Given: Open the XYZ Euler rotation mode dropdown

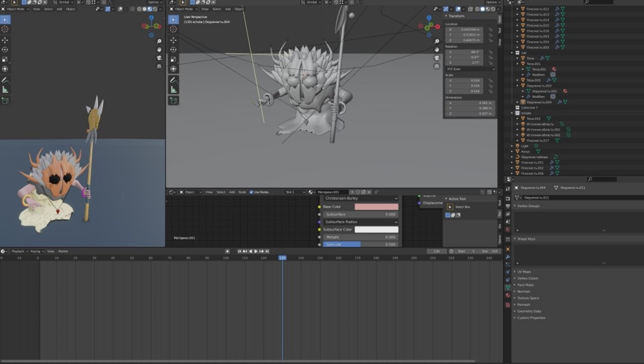Looking at the screenshot, I should tap(470, 69).
